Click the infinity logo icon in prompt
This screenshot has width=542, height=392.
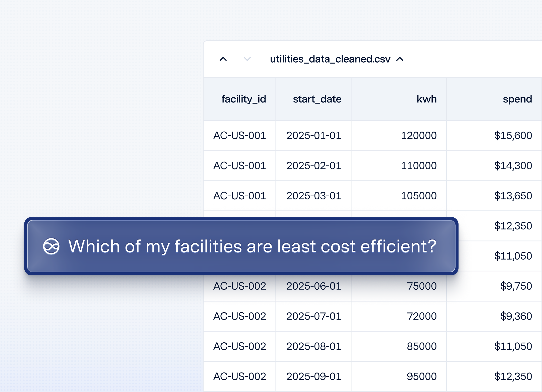pos(51,246)
